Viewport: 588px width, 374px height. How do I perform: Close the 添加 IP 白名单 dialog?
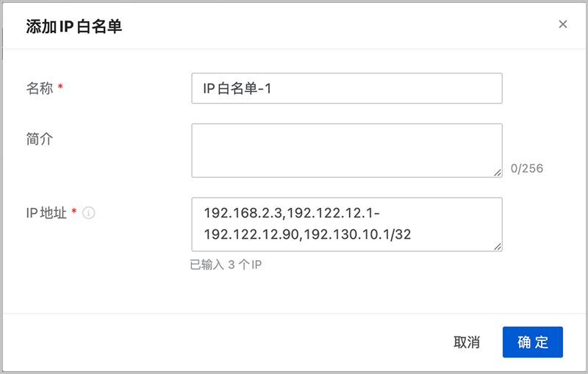[x=562, y=24]
